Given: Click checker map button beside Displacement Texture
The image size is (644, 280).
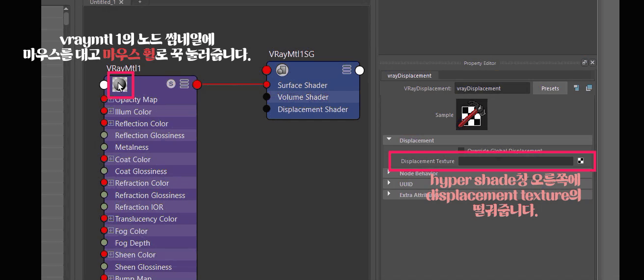Looking at the screenshot, I should (x=581, y=161).
